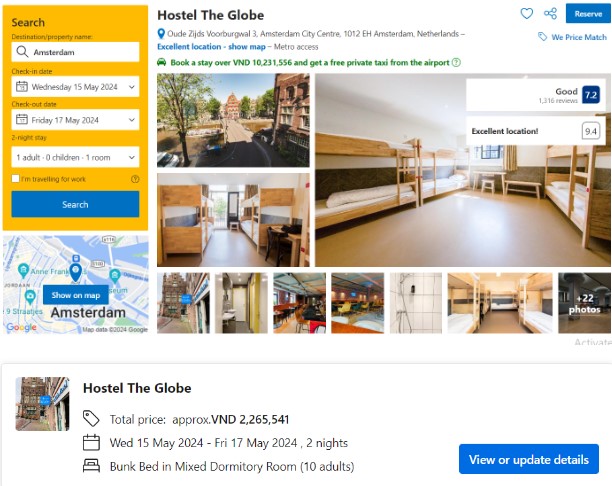
Task: Open the free taxi info question mark
Action: pos(456,62)
